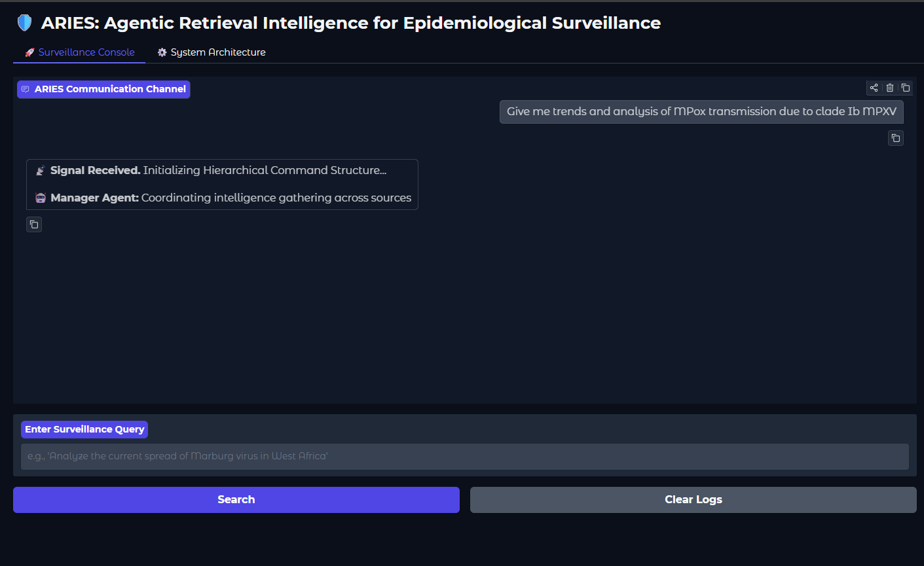Clear the chat with the trash icon
The image size is (924, 566).
[x=890, y=88]
